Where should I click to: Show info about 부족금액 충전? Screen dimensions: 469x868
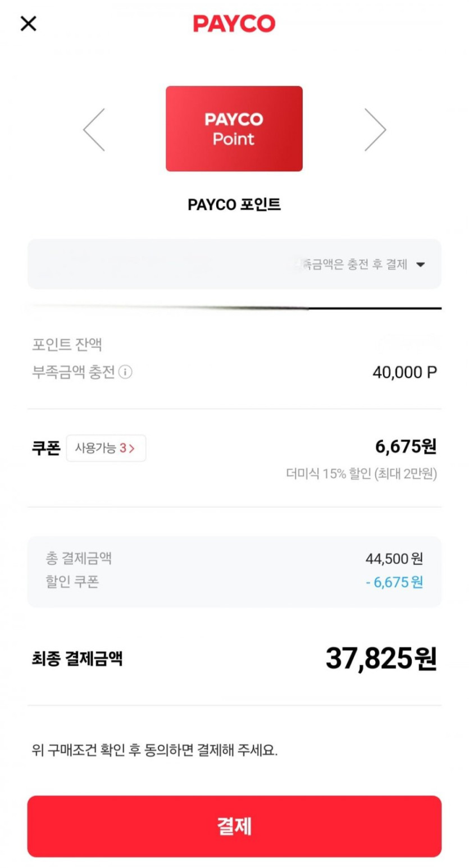pyautogui.click(x=126, y=372)
